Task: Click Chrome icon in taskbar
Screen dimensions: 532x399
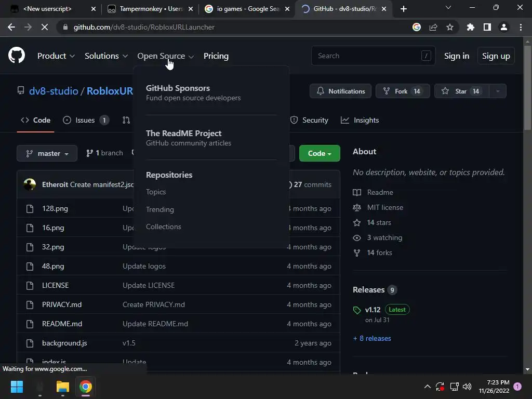Action: (x=86, y=387)
